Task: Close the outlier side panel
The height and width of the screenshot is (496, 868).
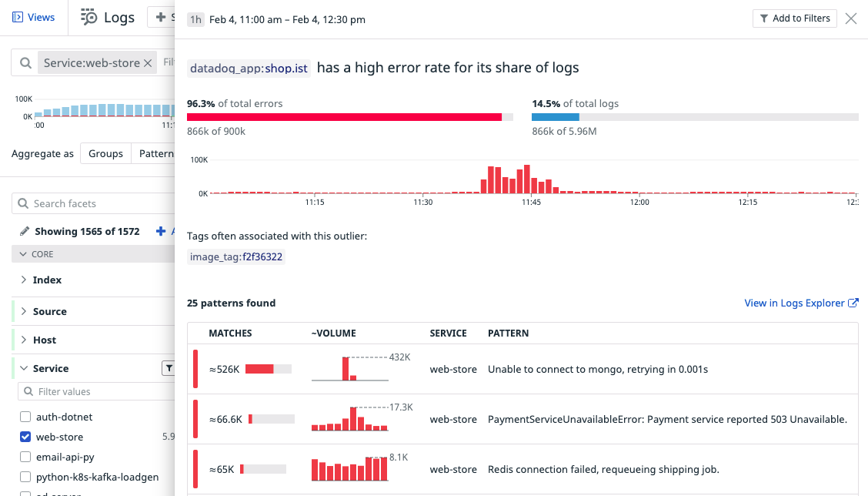Action: point(851,18)
